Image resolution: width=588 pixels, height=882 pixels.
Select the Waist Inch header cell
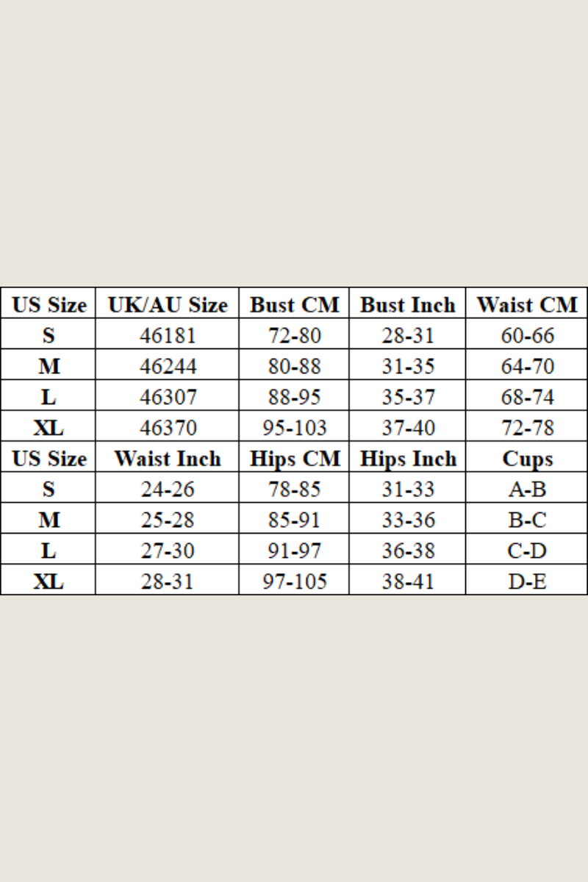tap(168, 459)
